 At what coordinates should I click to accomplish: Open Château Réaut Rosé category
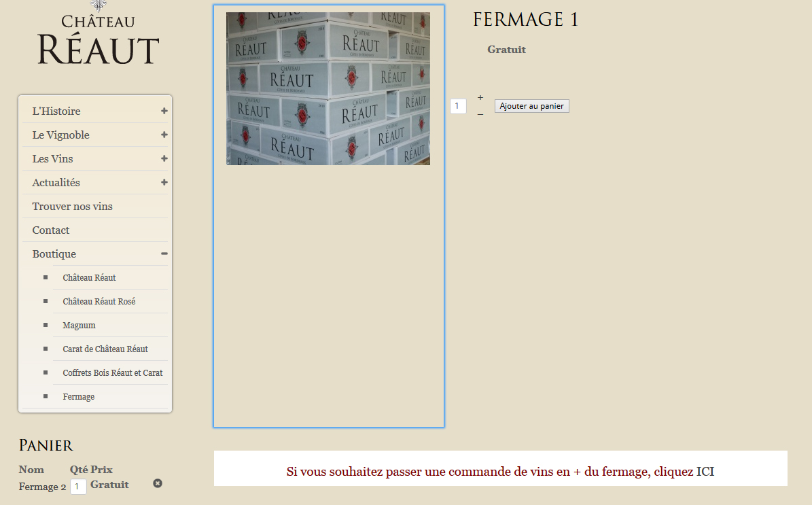click(99, 302)
